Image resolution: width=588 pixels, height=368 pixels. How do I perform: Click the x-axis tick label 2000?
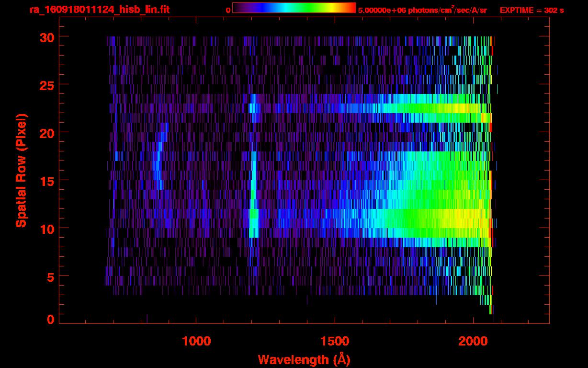pyautogui.click(x=473, y=341)
